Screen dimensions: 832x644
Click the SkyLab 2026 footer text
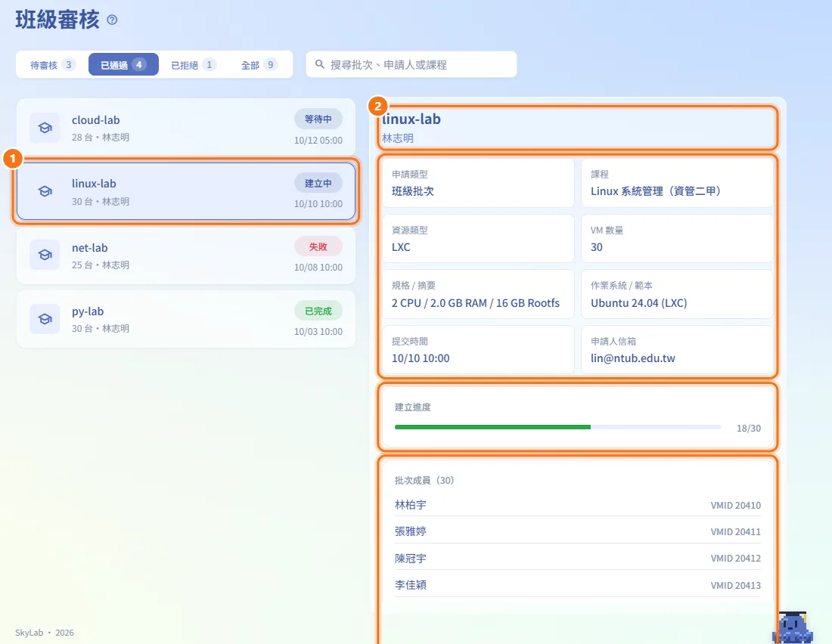coord(45,633)
